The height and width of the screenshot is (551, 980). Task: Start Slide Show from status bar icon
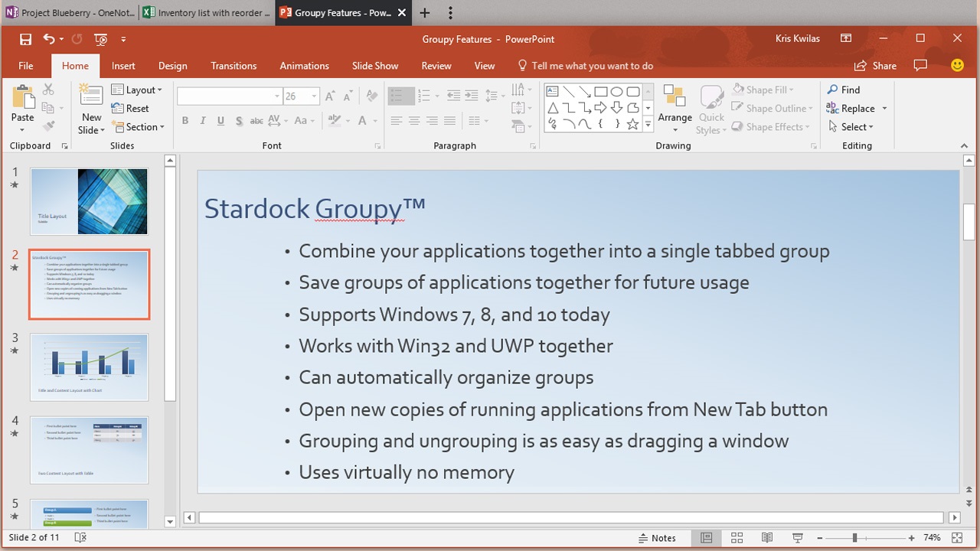tap(798, 537)
